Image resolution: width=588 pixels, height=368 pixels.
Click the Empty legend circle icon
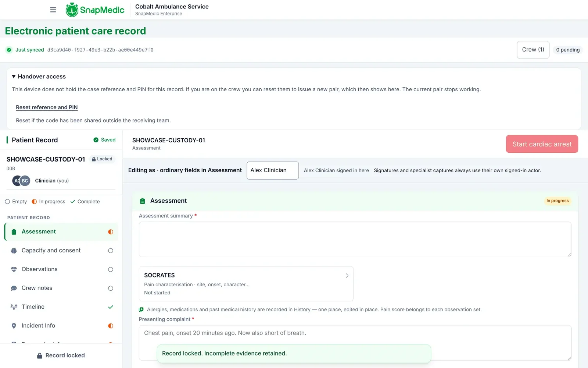7,202
